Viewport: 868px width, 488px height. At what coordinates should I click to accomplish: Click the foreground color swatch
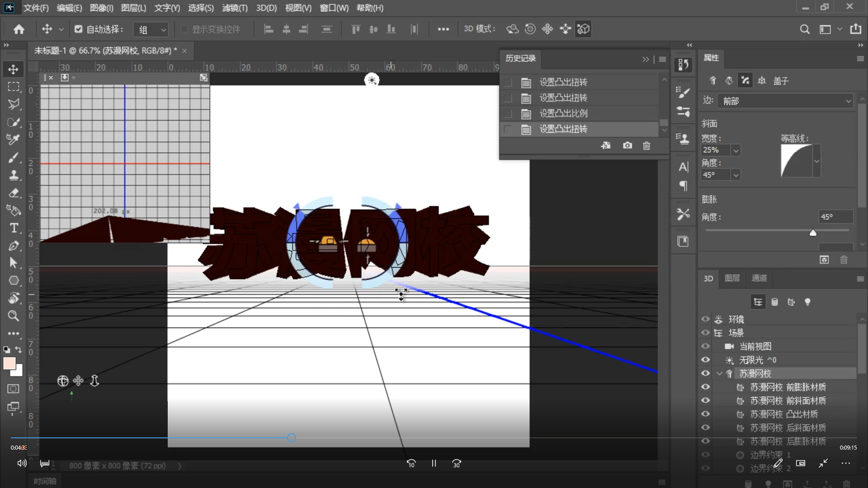9,364
